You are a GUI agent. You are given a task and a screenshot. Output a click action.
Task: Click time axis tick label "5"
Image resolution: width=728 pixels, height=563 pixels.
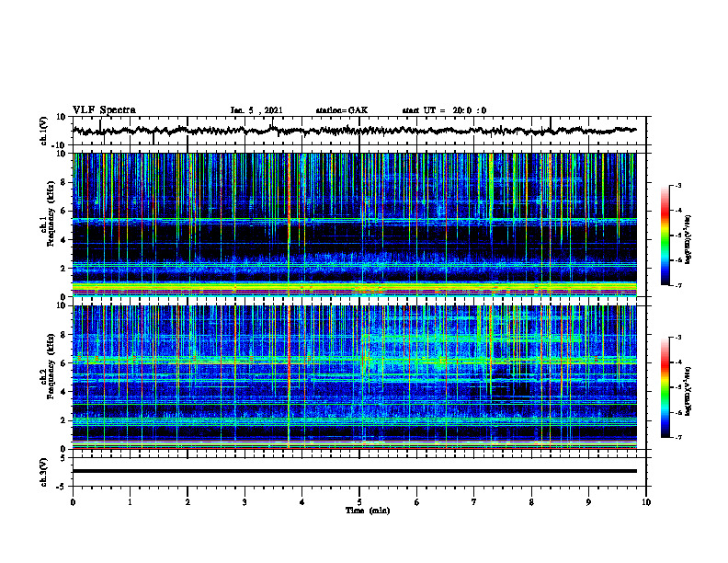tap(359, 502)
